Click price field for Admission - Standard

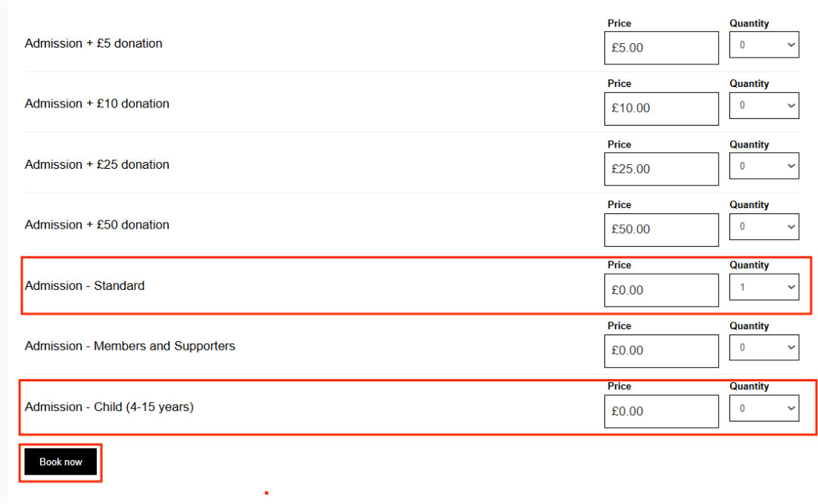coord(661,290)
